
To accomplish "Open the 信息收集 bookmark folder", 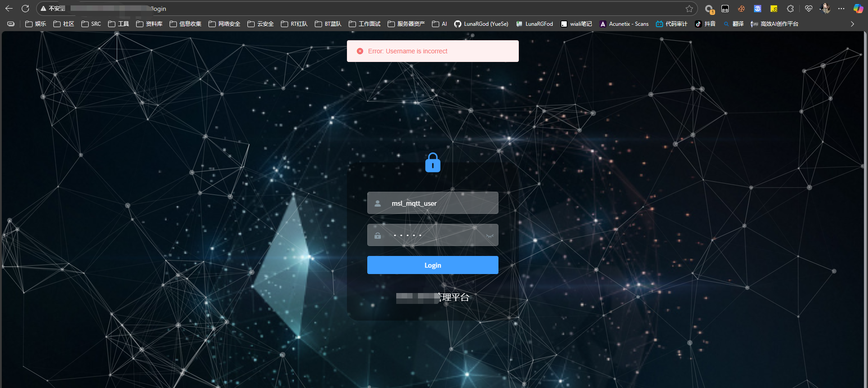I will point(185,24).
